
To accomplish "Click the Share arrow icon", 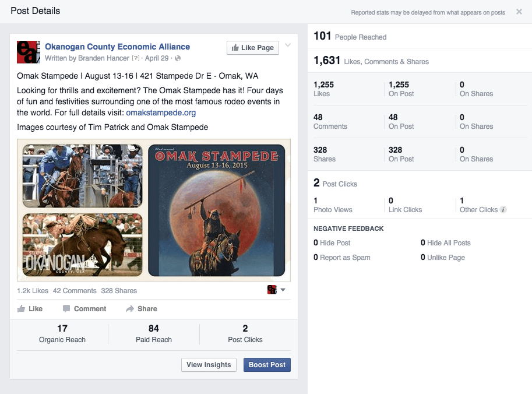I will pyautogui.click(x=129, y=308).
